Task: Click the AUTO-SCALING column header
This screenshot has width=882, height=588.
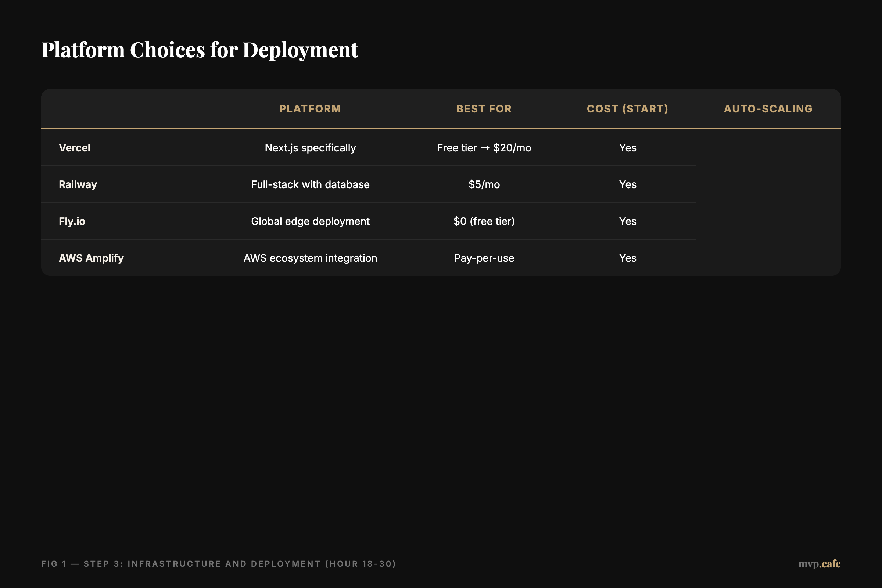Action: click(x=768, y=109)
